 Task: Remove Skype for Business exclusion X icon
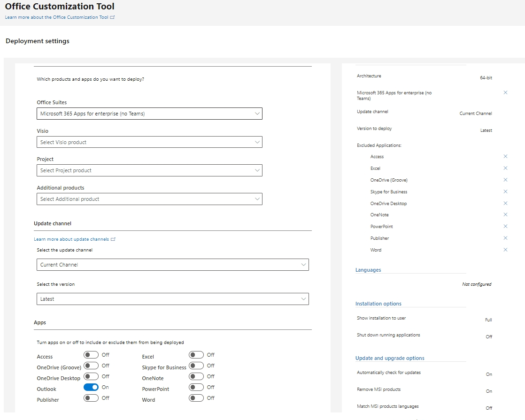pyautogui.click(x=505, y=191)
